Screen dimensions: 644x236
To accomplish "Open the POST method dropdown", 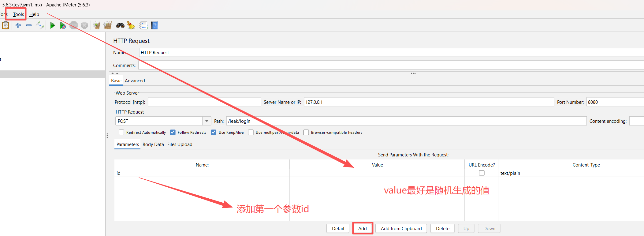I will (207, 121).
